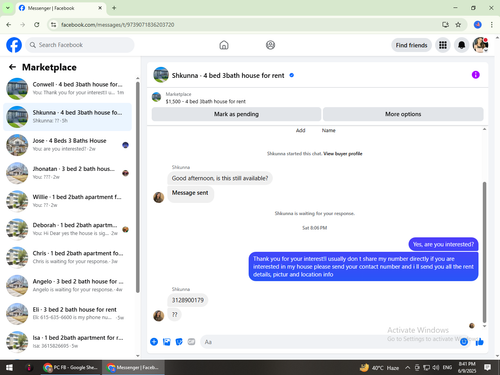
Task: Open the Jose 4 Beds 3 Baths House chat
Action: point(67,145)
